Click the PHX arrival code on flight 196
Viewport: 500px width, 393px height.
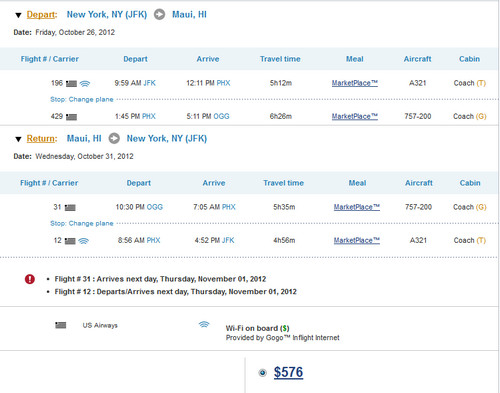coord(223,83)
